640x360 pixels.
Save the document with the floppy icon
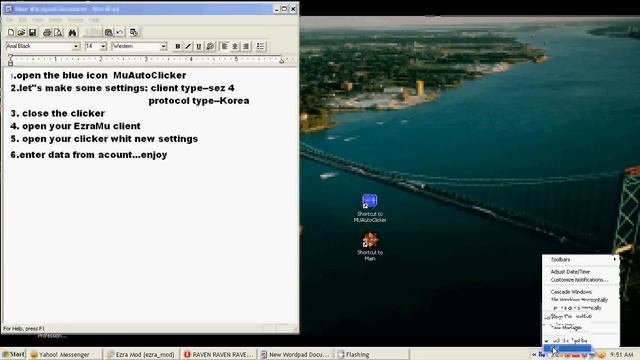click(32, 32)
